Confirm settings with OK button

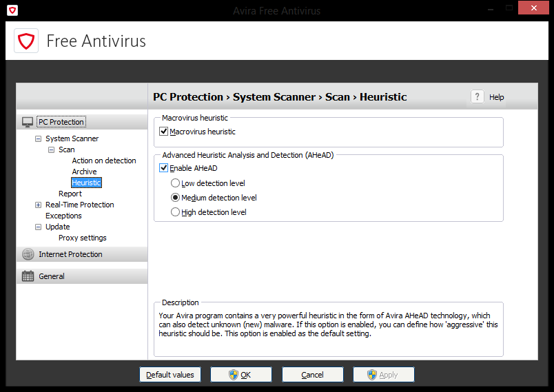click(241, 375)
